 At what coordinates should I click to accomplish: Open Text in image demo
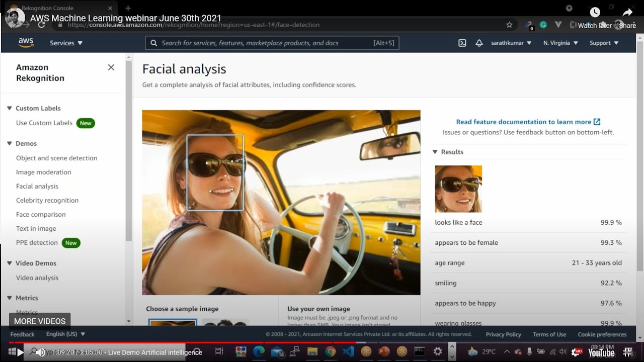pyautogui.click(x=36, y=228)
